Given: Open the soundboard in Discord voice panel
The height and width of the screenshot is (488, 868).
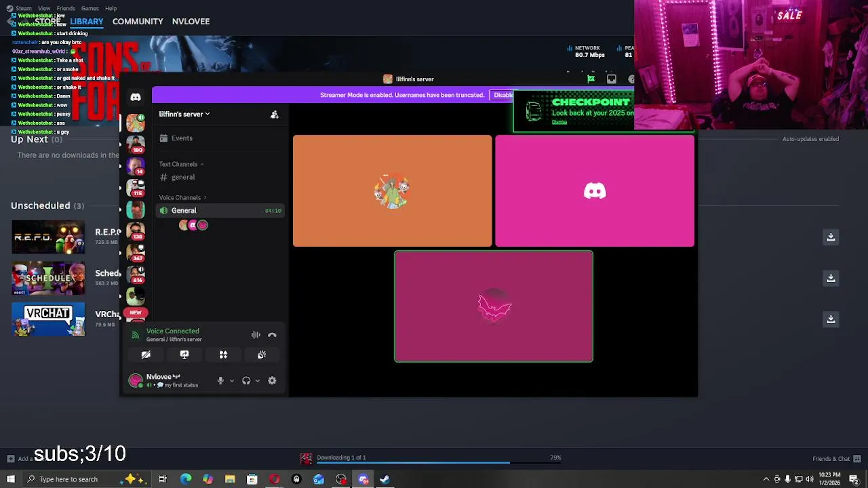Looking at the screenshot, I should [262, 354].
